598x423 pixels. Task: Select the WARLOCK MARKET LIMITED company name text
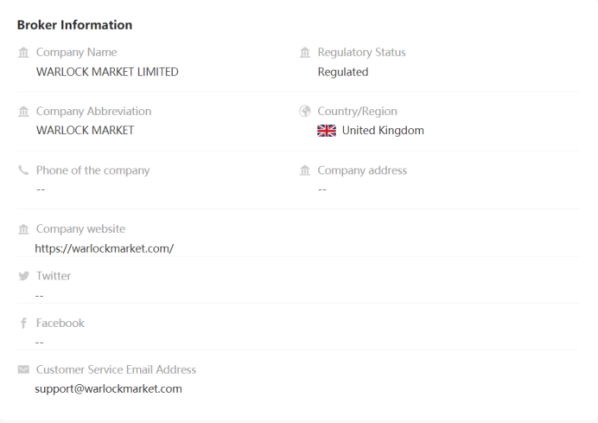click(x=107, y=72)
